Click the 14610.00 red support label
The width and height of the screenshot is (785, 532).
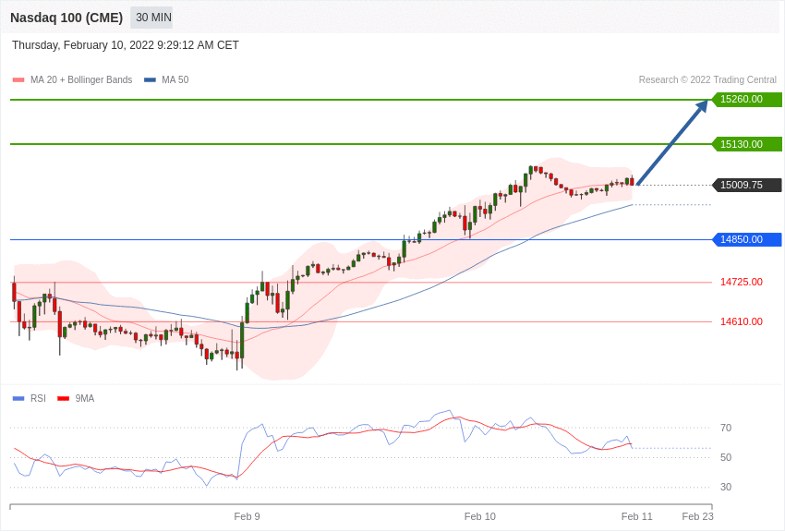pyautogui.click(x=742, y=321)
